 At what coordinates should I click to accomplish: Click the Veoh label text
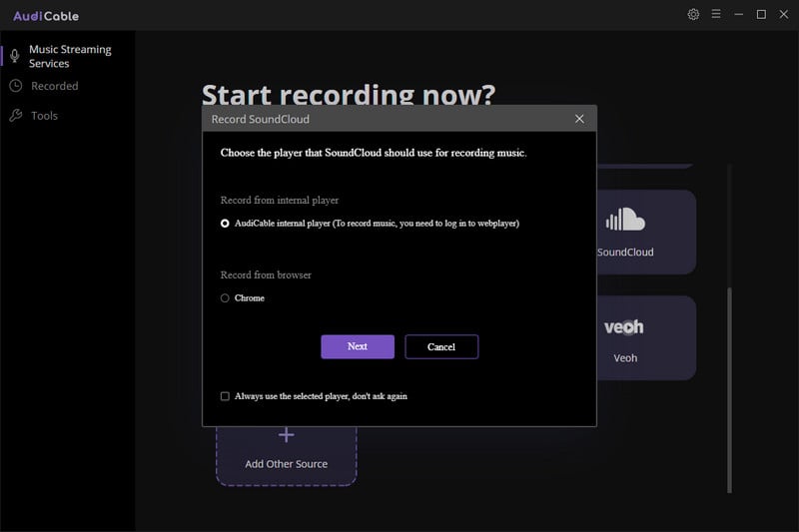tap(625, 358)
